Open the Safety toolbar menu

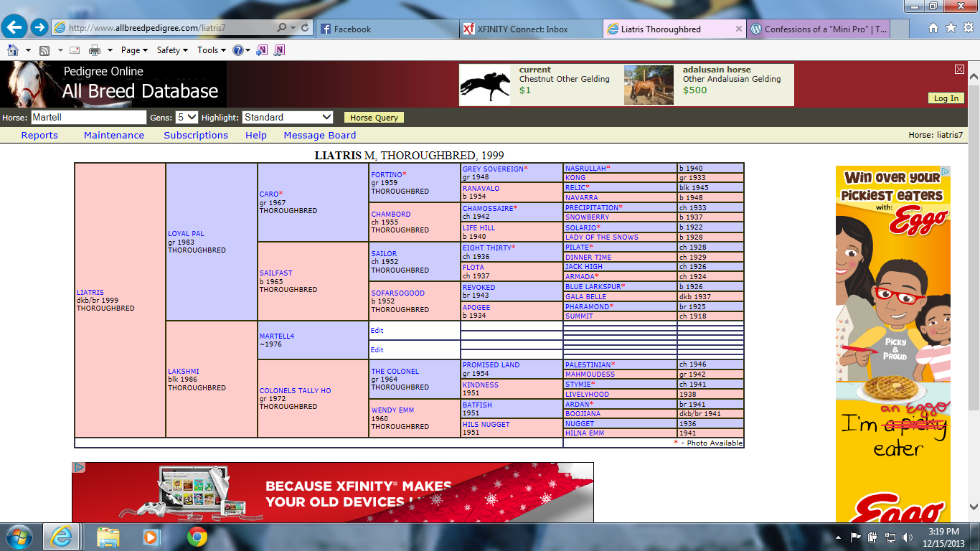tap(172, 50)
